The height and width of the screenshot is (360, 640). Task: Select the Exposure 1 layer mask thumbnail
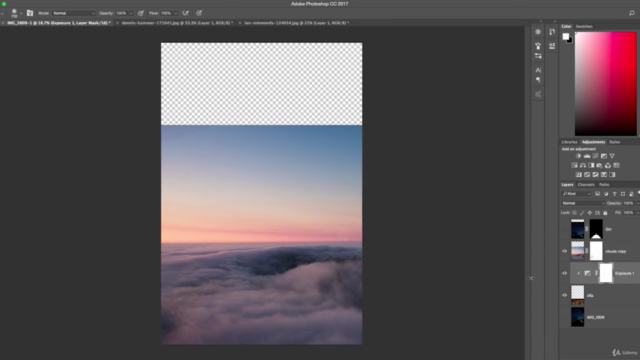(x=606, y=273)
